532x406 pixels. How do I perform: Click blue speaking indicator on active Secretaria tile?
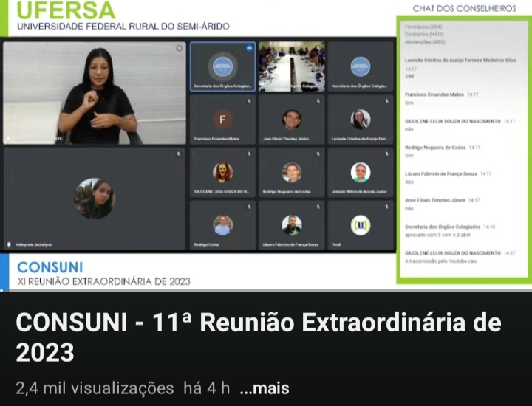250,48
